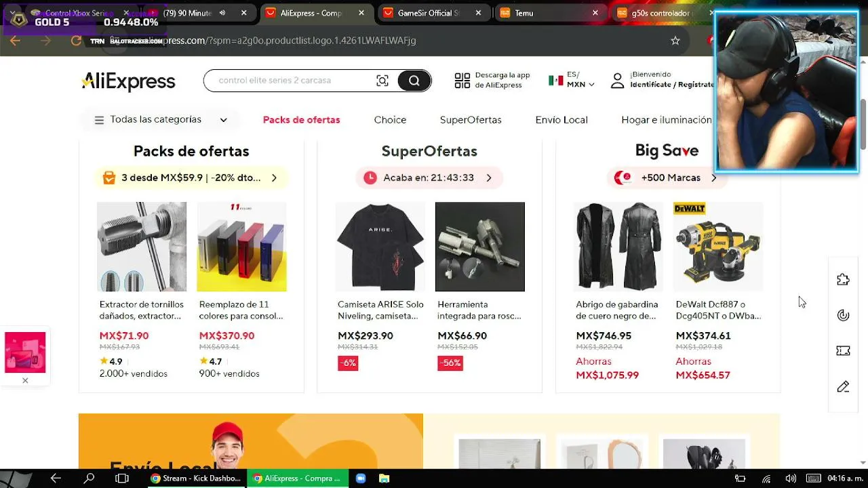Select Choice in navigation bar
The width and height of the screenshot is (868, 488).
(390, 120)
